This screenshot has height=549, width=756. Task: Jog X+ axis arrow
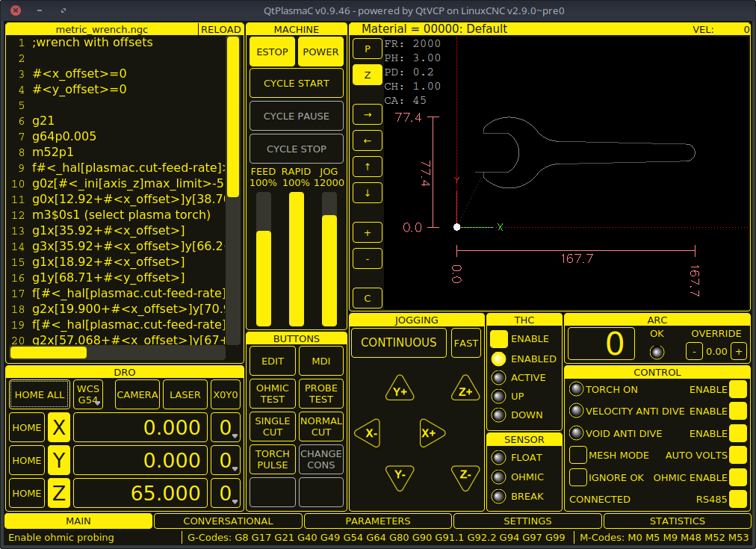pyautogui.click(x=432, y=432)
